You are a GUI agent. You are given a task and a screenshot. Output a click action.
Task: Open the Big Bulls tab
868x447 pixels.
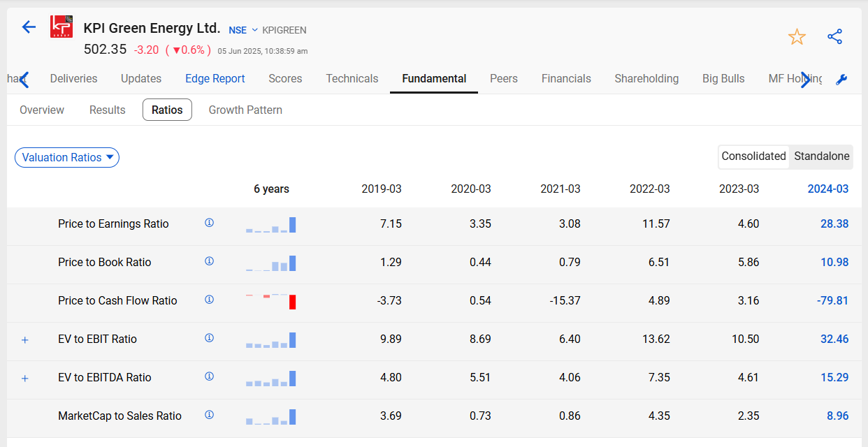pos(723,79)
